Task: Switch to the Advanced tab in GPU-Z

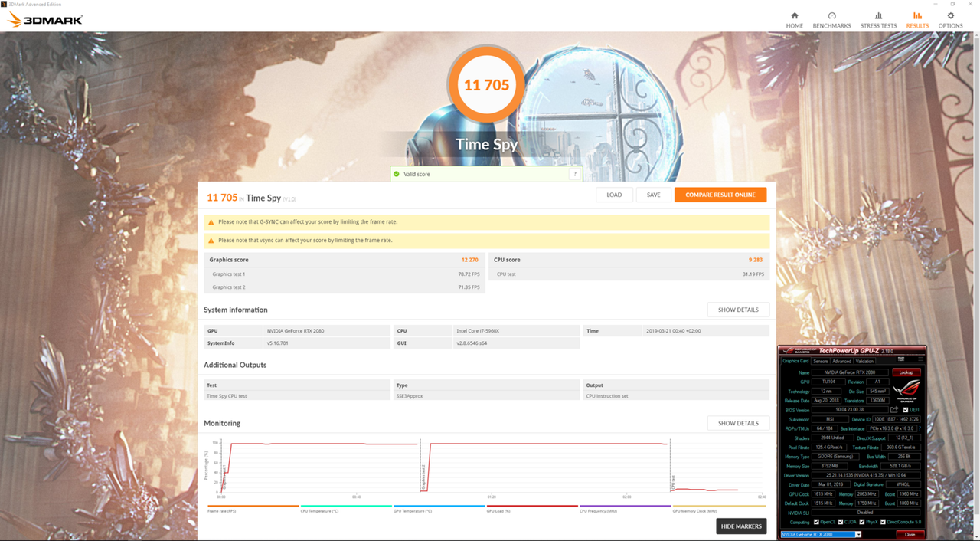Action: (841, 361)
